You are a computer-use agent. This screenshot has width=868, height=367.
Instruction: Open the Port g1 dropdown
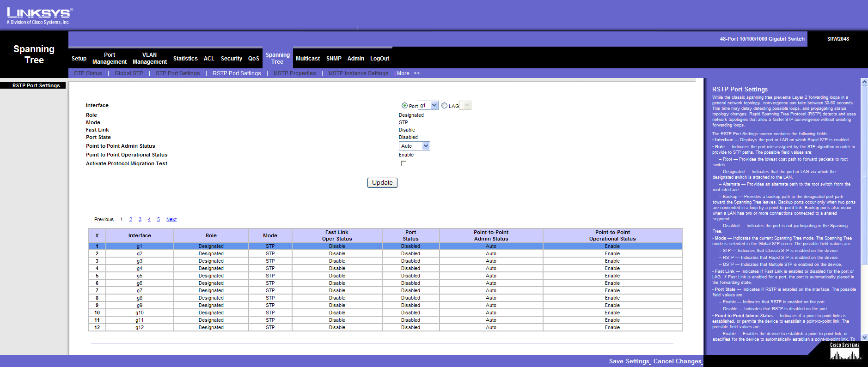tap(434, 106)
